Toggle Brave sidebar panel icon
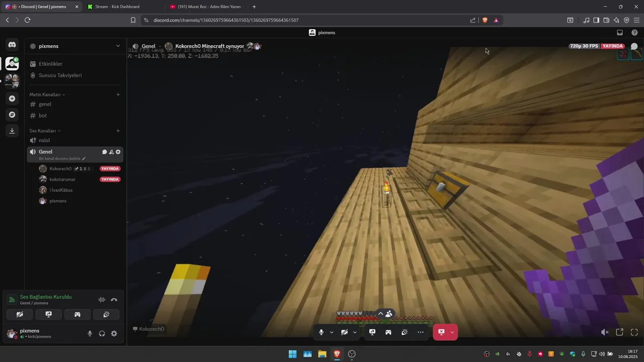 coord(596,20)
